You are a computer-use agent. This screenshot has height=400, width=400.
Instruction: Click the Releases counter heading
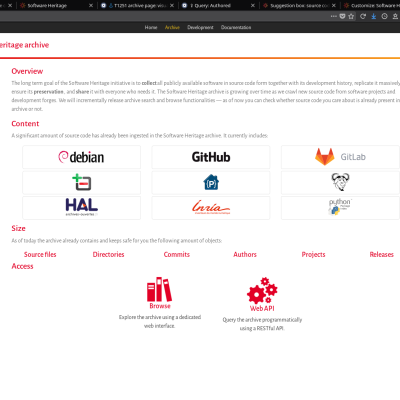tap(382, 254)
